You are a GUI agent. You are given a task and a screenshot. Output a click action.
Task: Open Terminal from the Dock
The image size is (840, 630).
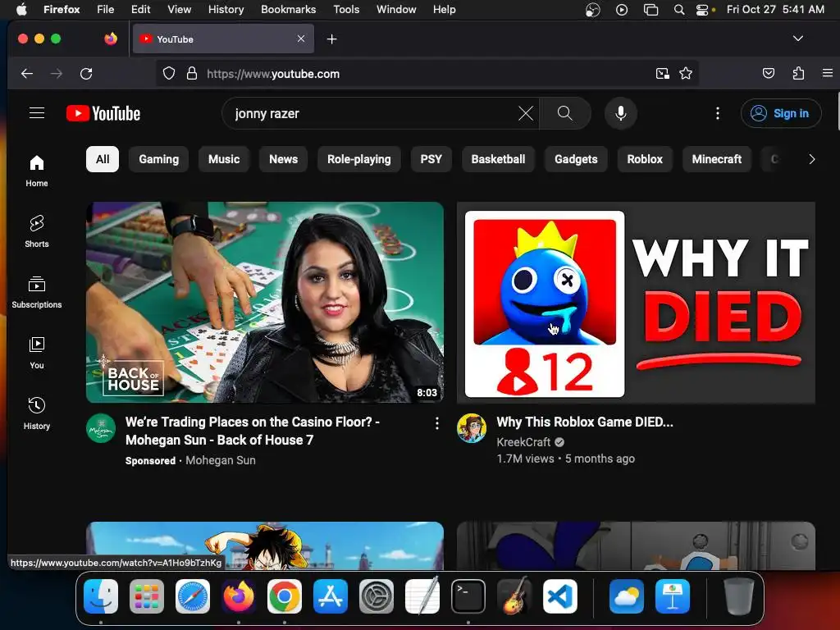click(x=468, y=596)
